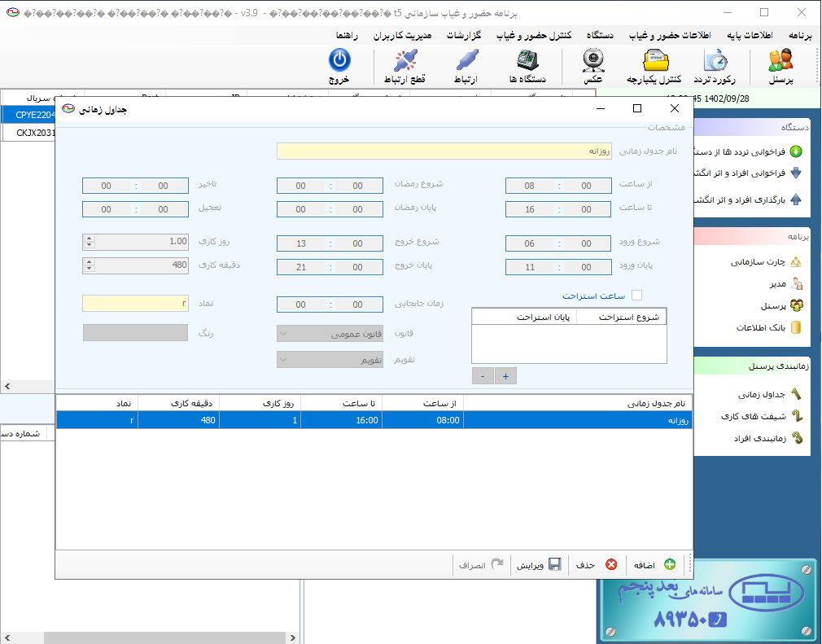The width and height of the screenshot is (822, 644).
Task: Select the CKJX2031 device row
Action: tap(28, 133)
